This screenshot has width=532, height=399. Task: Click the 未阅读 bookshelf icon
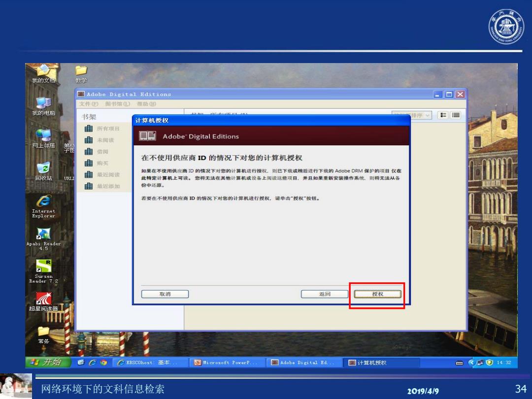click(x=89, y=140)
